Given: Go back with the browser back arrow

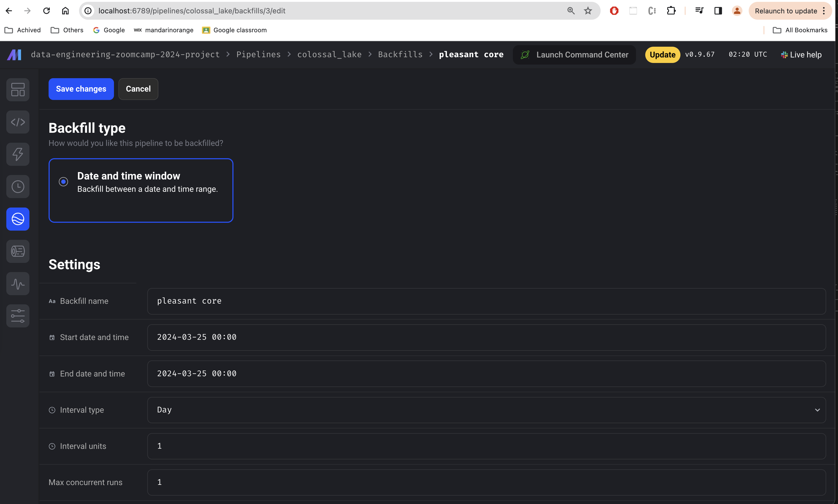Looking at the screenshot, I should [9, 11].
